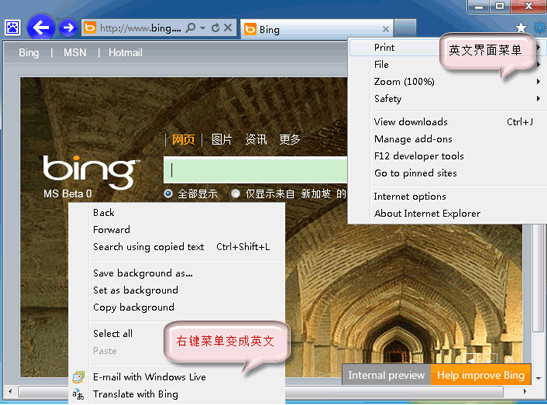Image resolution: width=547 pixels, height=405 pixels.
Task: Choose Internet options from Tools menu
Action: point(410,196)
